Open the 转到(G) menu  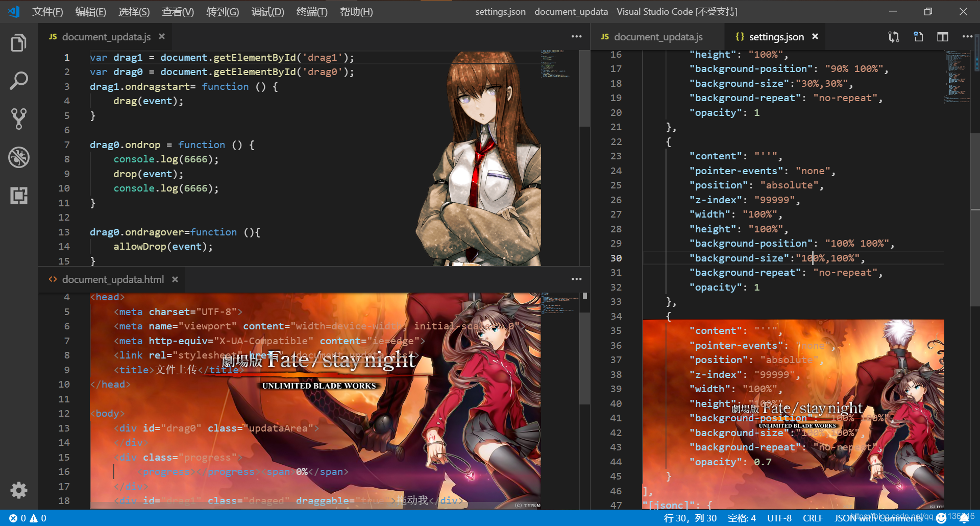223,11
